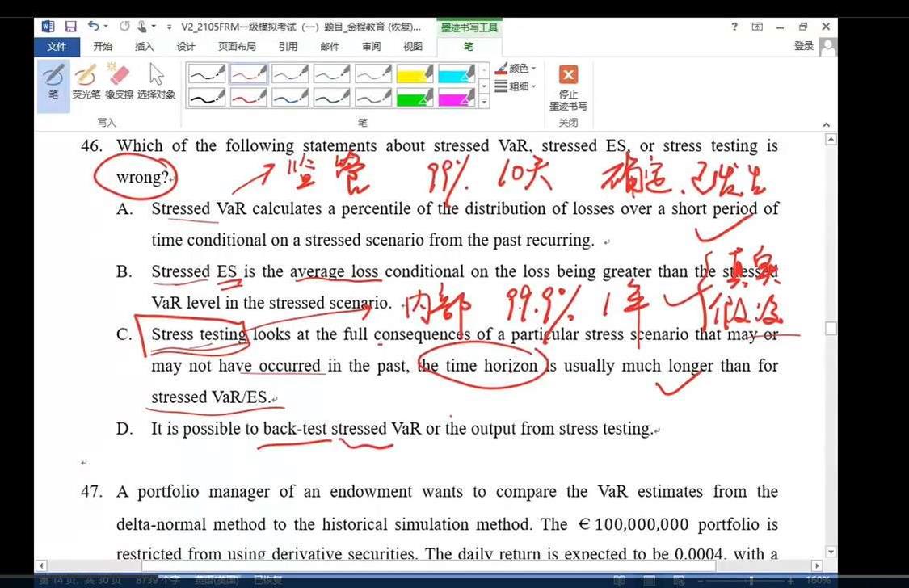Open Word Help question mark icon

734,26
